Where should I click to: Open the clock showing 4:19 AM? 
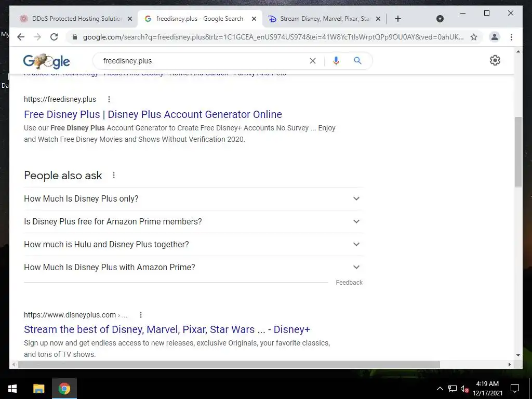pyautogui.click(x=487, y=389)
